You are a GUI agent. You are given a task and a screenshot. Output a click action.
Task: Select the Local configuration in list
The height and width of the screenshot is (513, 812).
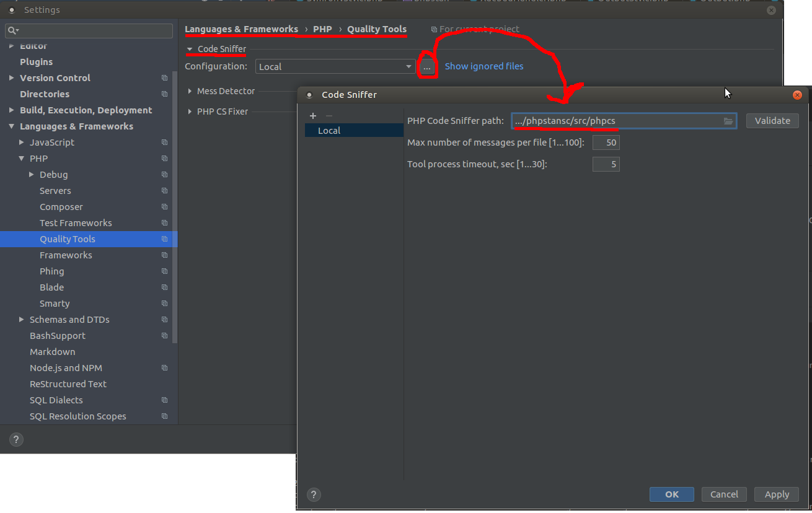354,131
